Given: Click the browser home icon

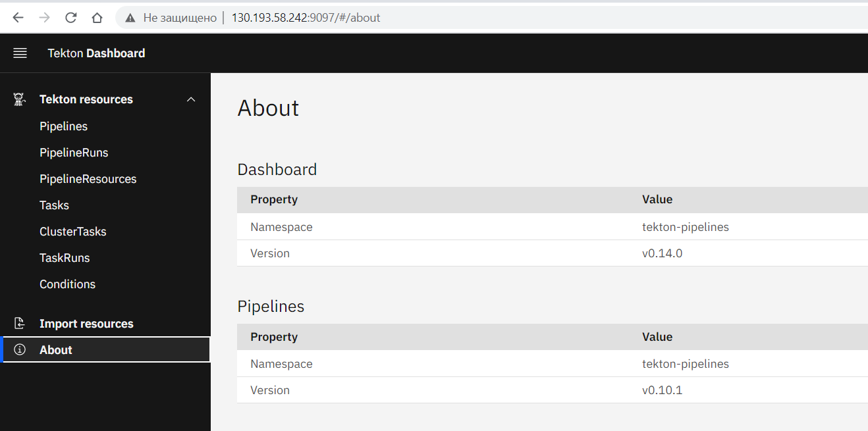Looking at the screenshot, I should pyautogui.click(x=97, y=18).
